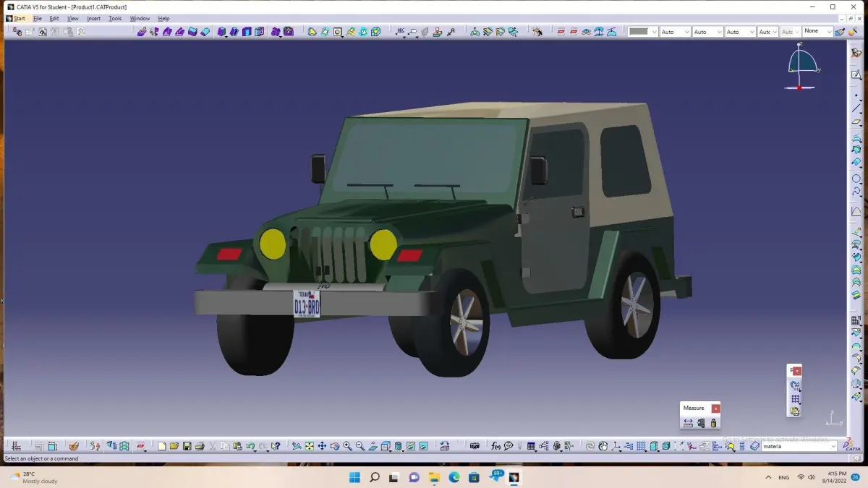Click the gray color swatch in properties toolbar
The width and height of the screenshot is (868, 488).
pos(639,32)
